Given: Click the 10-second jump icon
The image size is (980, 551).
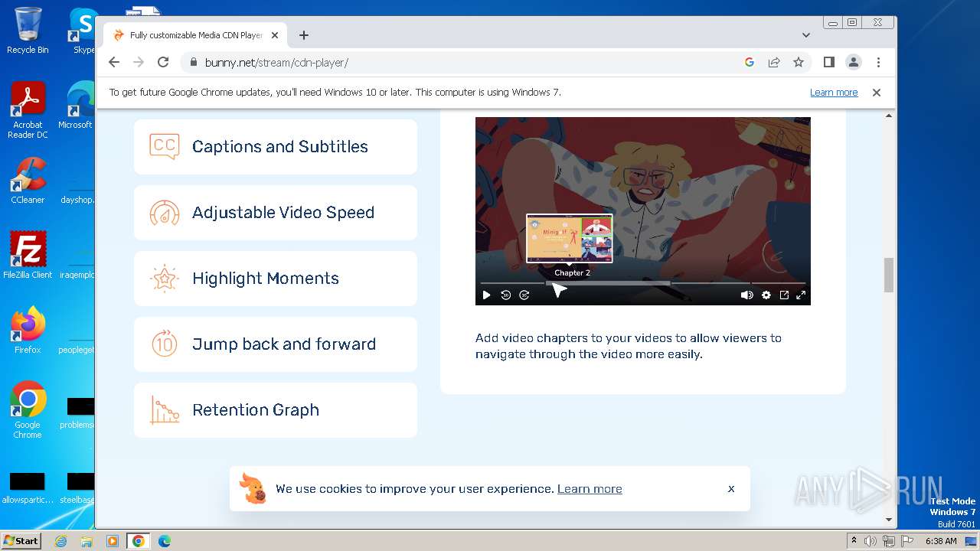Looking at the screenshot, I should tap(165, 344).
